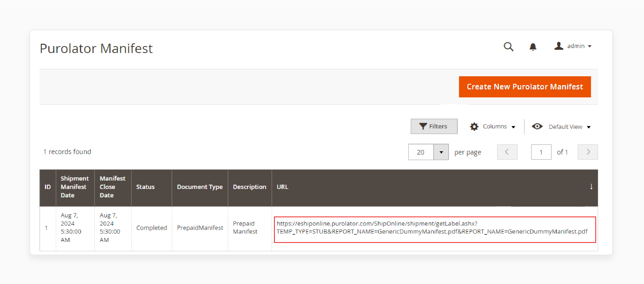This screenshot has height=284, width=644.
Task: Open the eshiponline.purolator.com manifest URL
Action: click(x=432, y=228)
